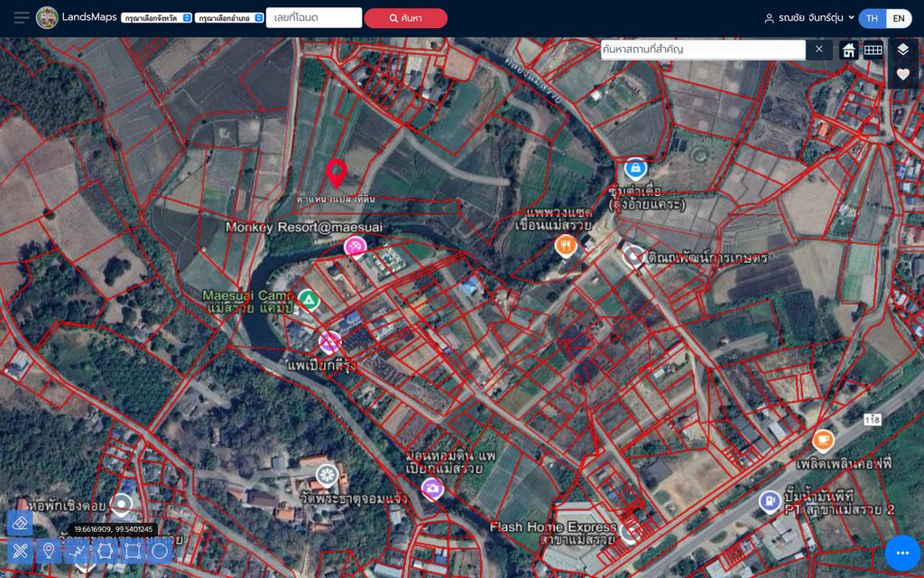Expand the user account menu for รณชัย จันทร์ตุ่น
The height and width of the screenshot is (578, 924).
[809, 18]
